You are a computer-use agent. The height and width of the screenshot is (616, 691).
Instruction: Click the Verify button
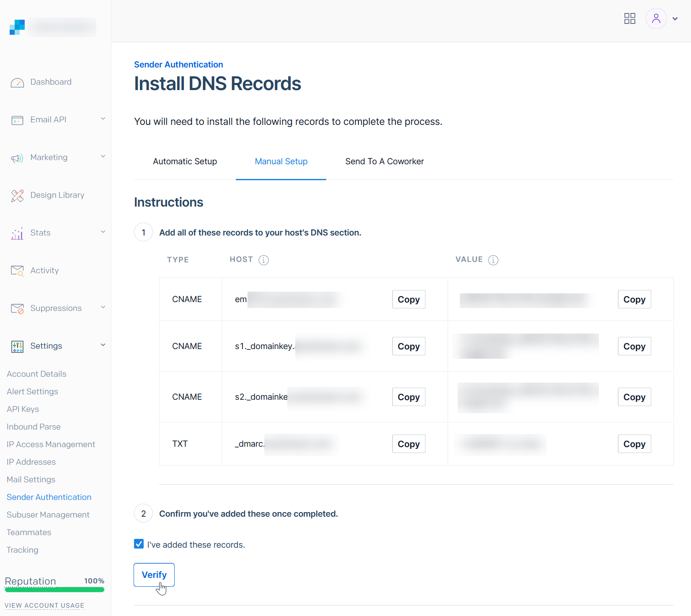pyautogui.click(x=154, y=575)
